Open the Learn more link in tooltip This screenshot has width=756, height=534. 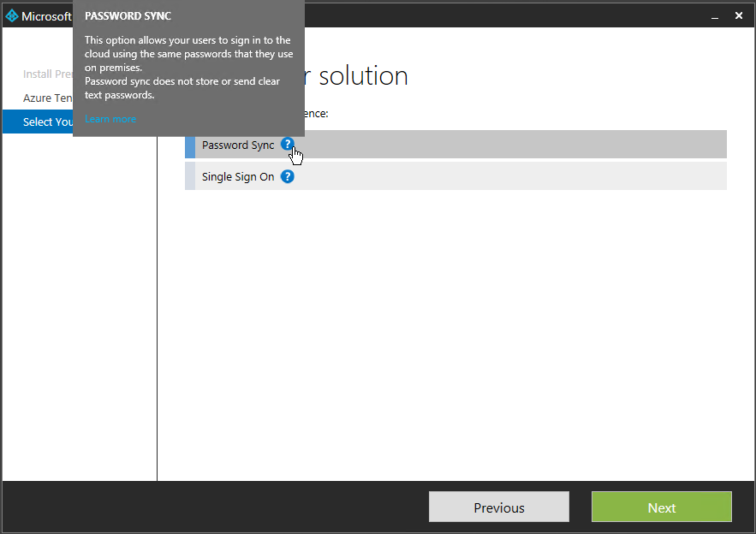click(110, 119)
